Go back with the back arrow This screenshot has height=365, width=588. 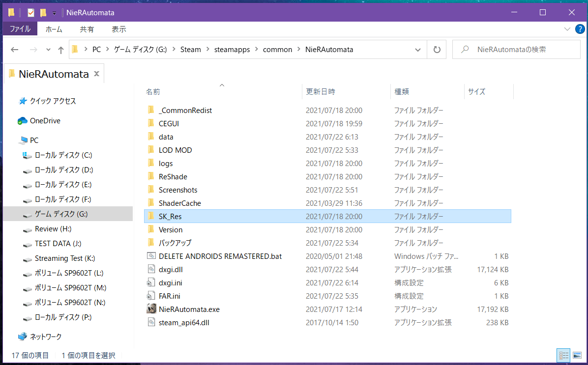(x=15, y=50)
